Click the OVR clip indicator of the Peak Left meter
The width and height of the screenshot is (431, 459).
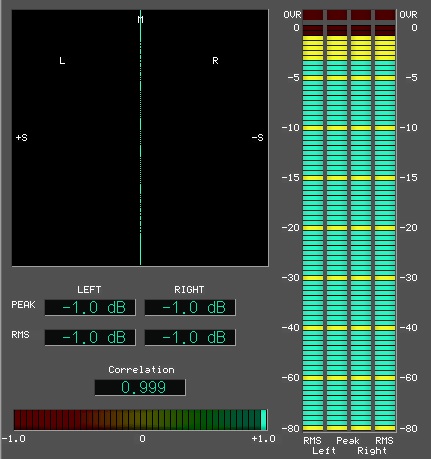tap(337, 15)
